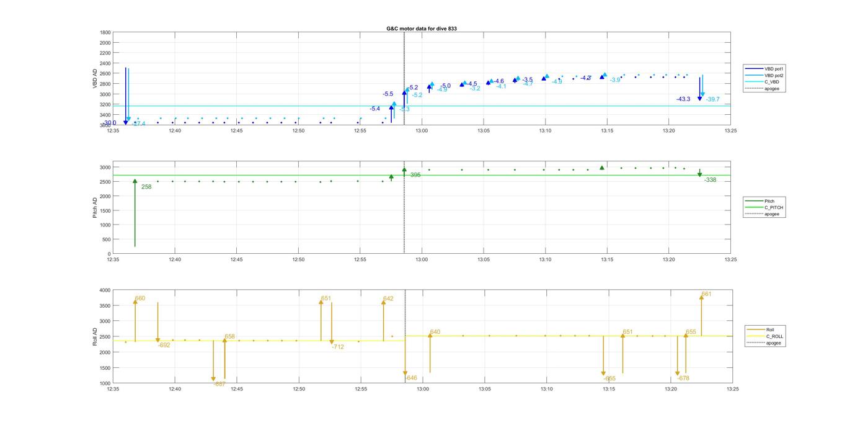Click the "-646" roll move label
This screenshot has height=430, width=868.
tap(411, 378)
